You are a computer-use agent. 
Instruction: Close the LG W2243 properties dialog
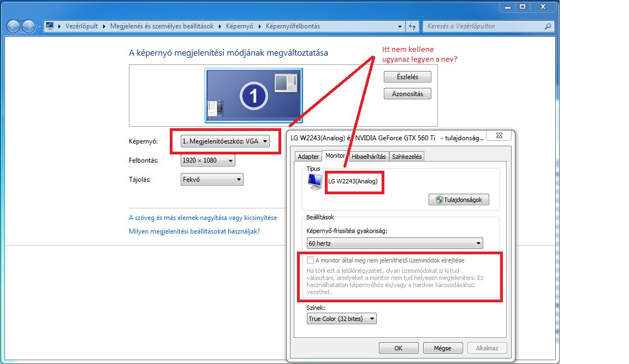pos(499,135)
